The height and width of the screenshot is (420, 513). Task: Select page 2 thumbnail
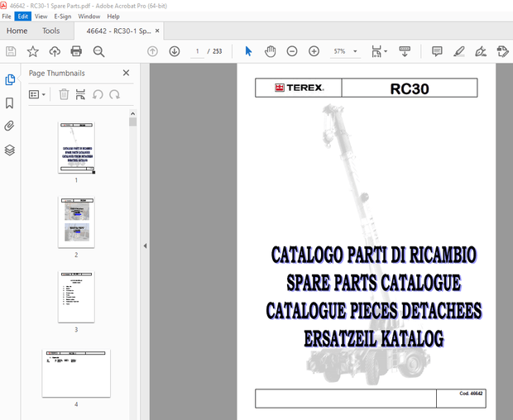pyautogui.click(x=76, y=222)
